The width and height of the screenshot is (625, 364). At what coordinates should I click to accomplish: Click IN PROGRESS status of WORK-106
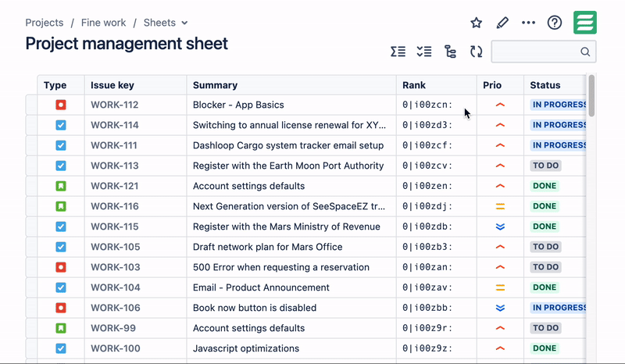tap(558, 308)
